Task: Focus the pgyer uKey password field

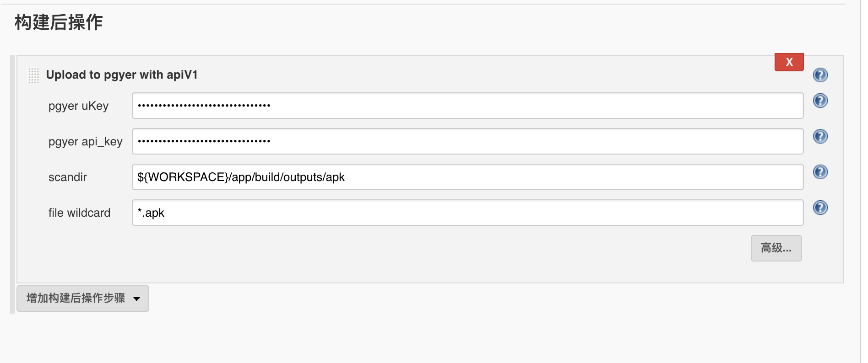Action: (467, 106)
